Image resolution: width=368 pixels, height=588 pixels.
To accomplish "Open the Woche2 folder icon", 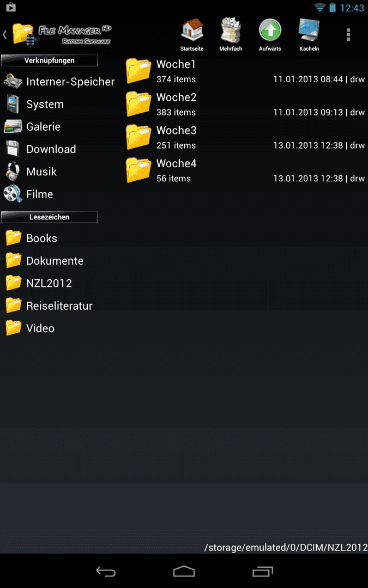I will [x=138, y=103].
